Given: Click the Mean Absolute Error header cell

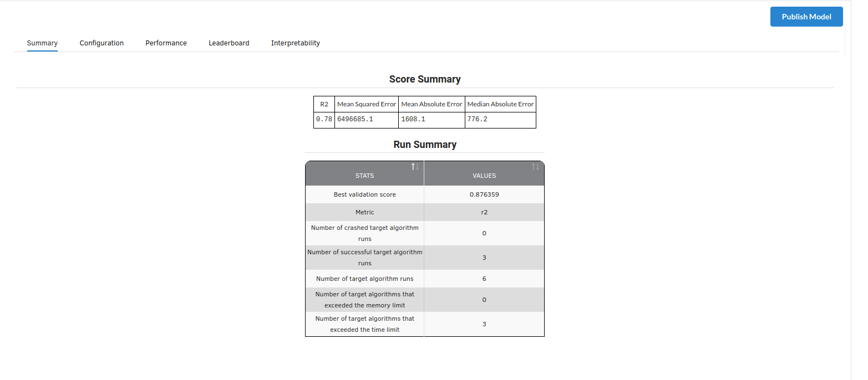Looking at the screenshot, I should 432,104.
